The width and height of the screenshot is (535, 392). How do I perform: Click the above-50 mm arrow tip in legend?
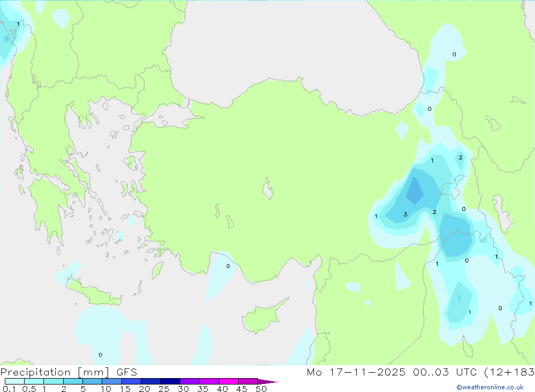[267, 381]
